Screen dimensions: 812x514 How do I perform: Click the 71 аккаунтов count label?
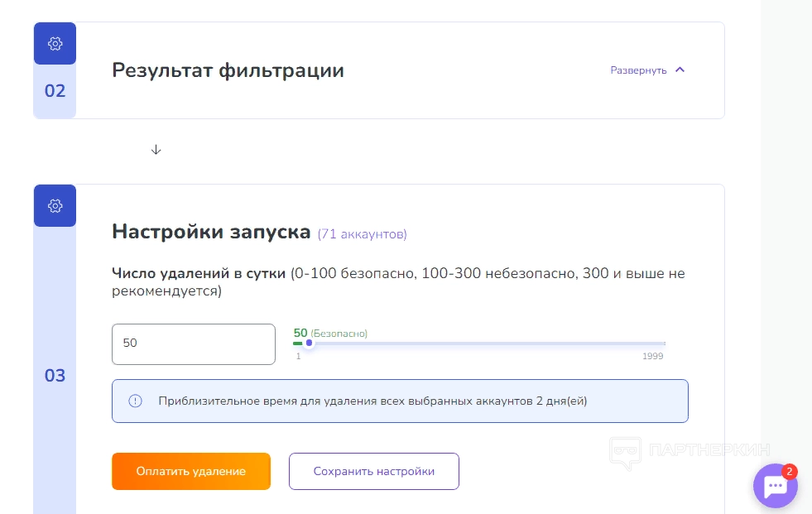click(363, 234)
